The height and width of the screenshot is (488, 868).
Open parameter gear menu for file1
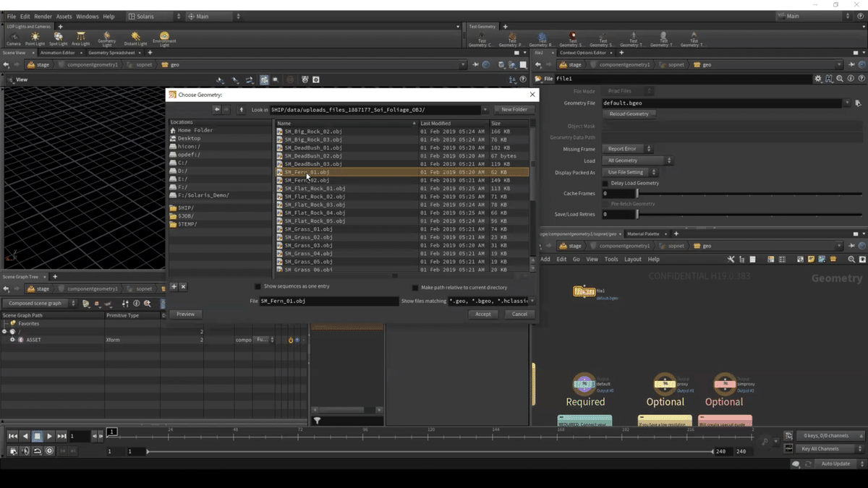(818, 79)
